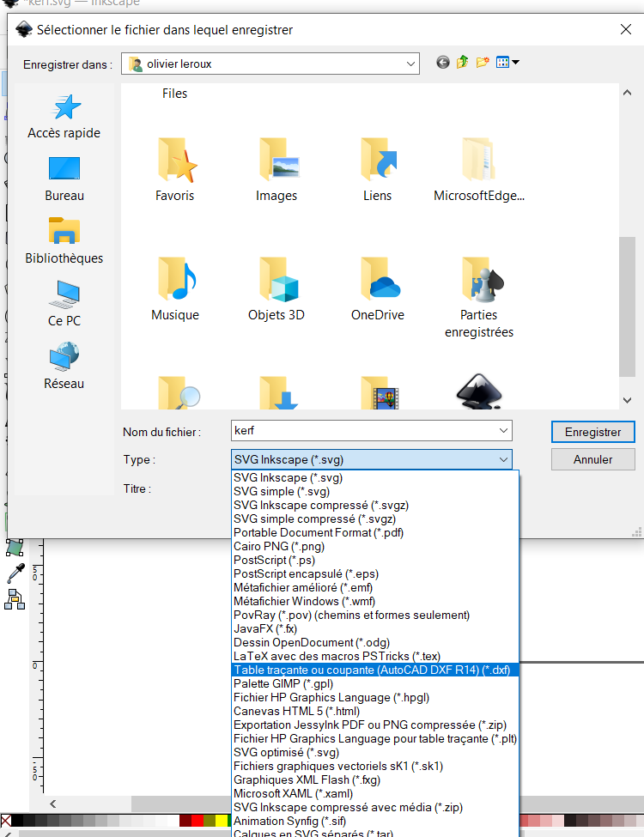Select the Inkscape connector tool icon
The image size is (644, 837).
click(x=15, y=600)
